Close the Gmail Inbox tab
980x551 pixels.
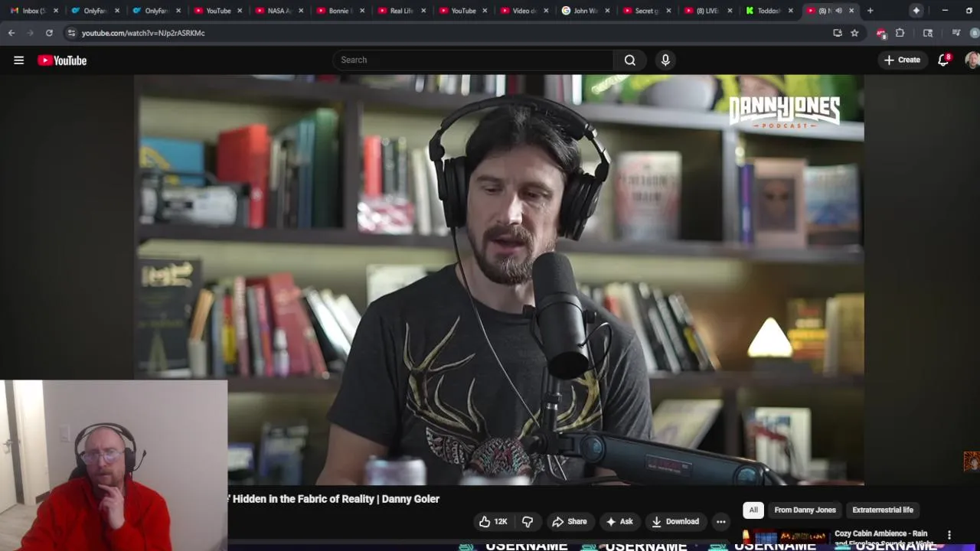point(56,11)
